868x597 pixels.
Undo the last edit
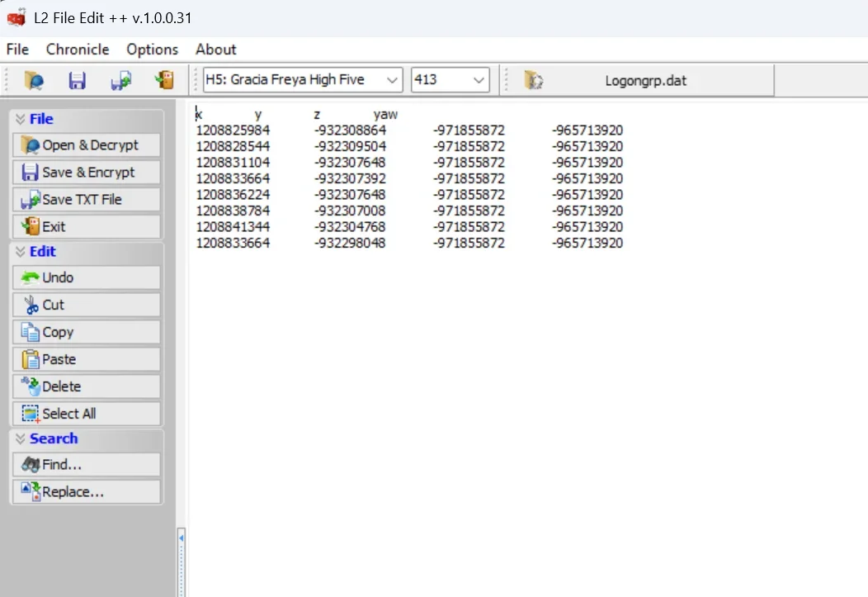[x=87, y=277]
